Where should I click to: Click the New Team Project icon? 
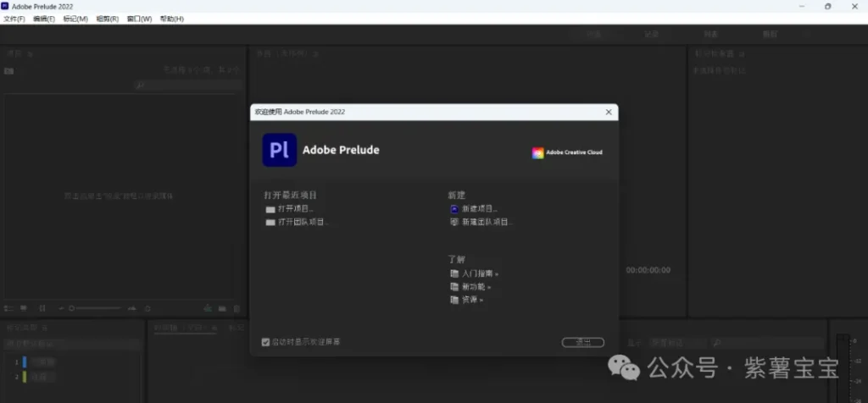pyautogui.click(x=454, y=222)
